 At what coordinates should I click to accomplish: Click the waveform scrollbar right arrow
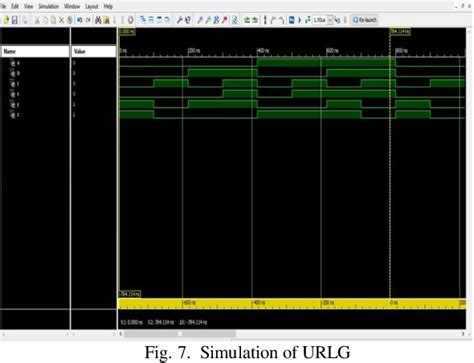coord(463,334)
